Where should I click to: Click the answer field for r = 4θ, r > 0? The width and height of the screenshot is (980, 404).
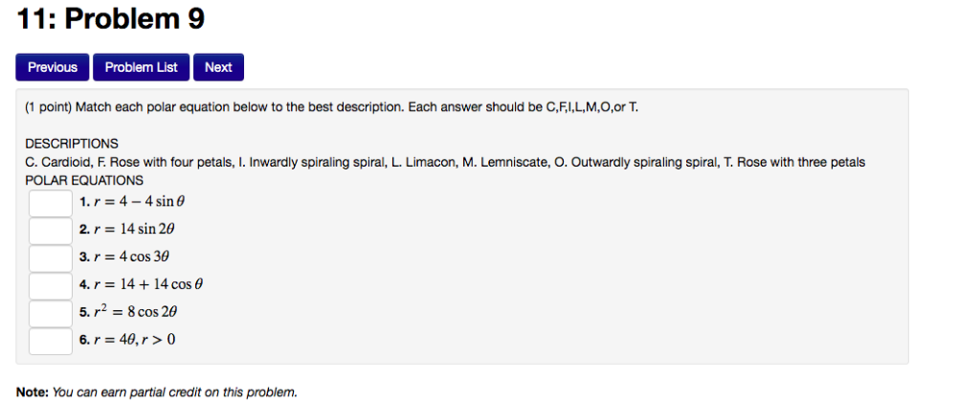(x=51, y=341)
